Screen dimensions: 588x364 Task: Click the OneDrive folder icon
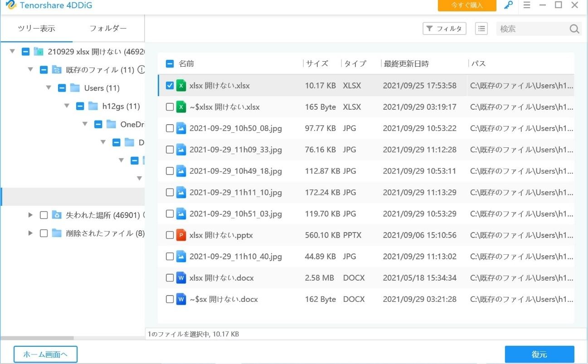[x=111, y=124]
